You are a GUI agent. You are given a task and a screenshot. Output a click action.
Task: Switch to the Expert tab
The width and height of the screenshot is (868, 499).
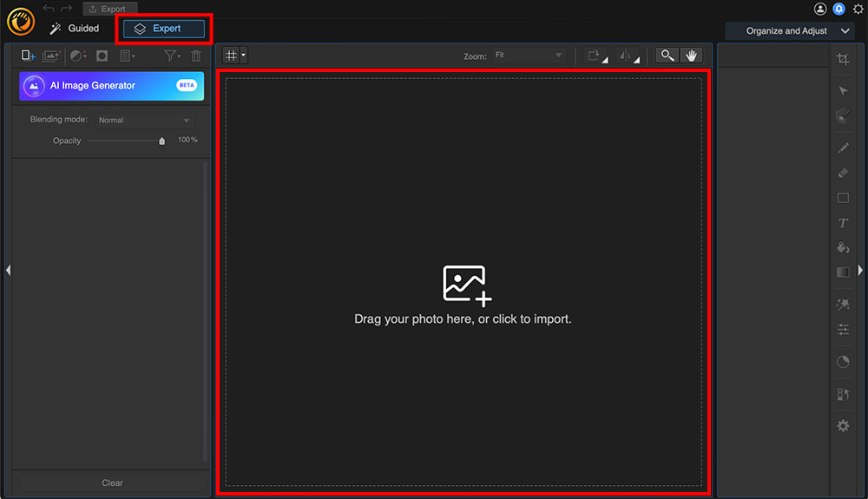click(164, 29)
